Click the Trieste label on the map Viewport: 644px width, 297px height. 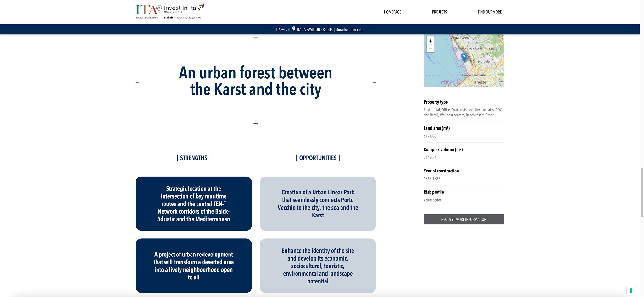point(480,82)
